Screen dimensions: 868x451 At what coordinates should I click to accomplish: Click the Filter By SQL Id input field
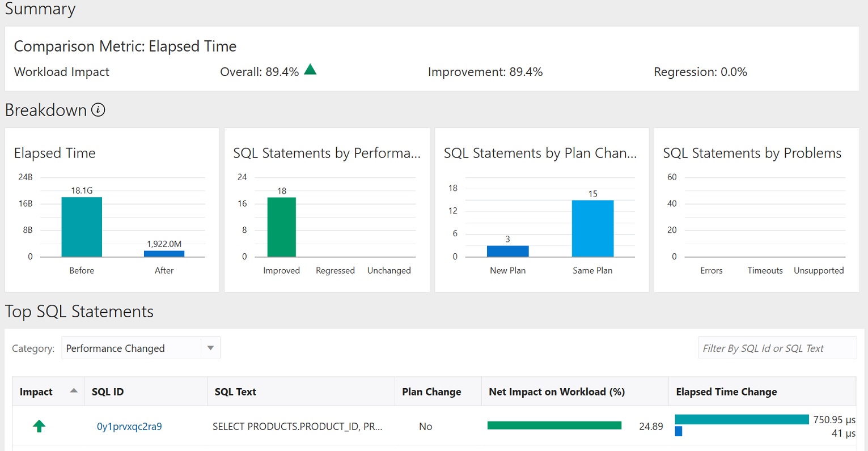click(x=777, y=348)
